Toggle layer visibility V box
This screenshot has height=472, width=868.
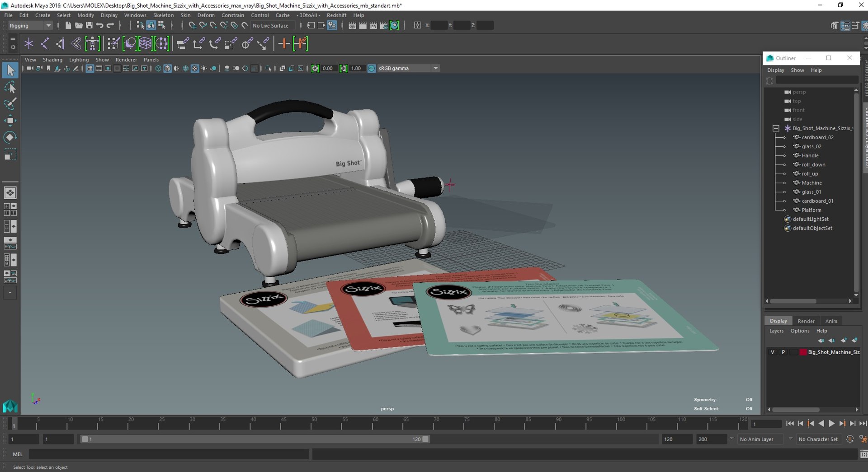772,352
